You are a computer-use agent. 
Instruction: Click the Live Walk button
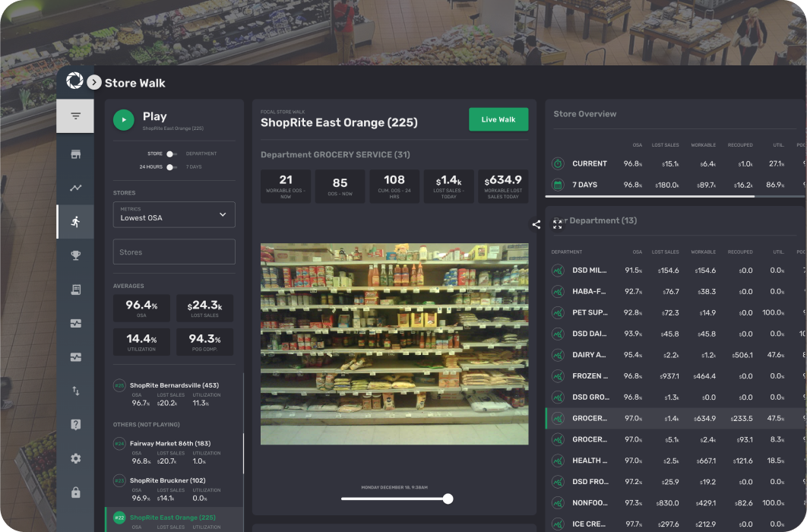pyautogui.click(x=498, y=119)
